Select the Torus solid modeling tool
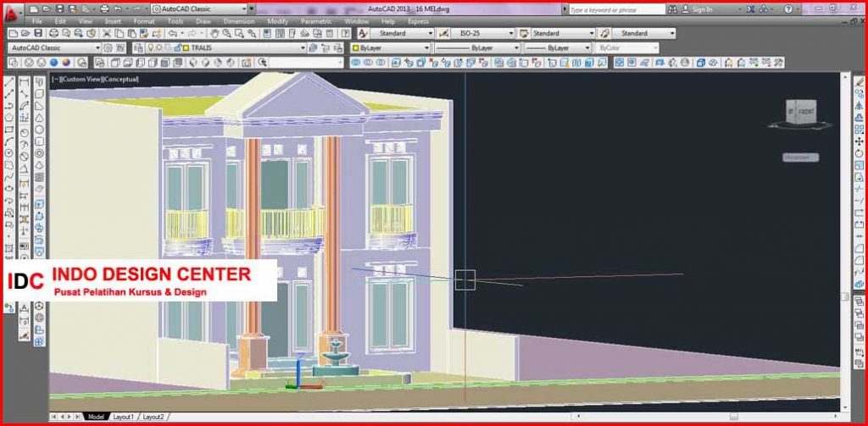The width and height of the screenshot is (868, 426). [x=39, y=153]
